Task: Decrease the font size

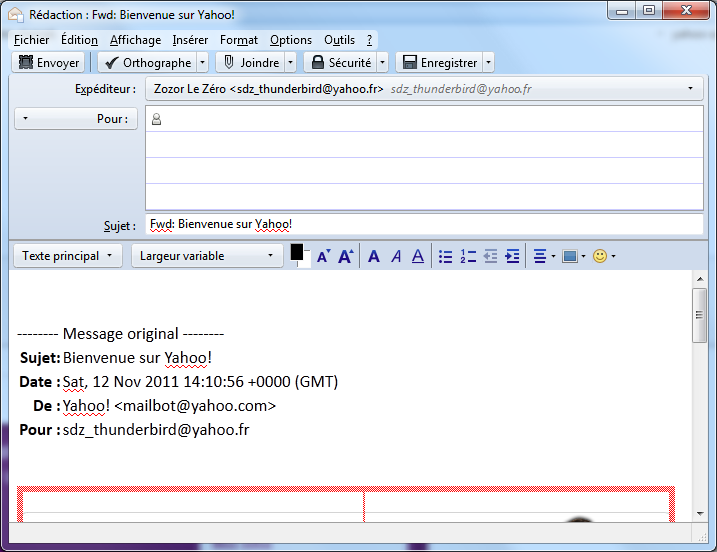Action: coord(323,257)
